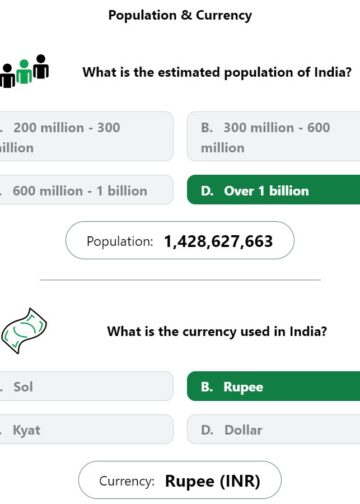Pick the Kyat currency option

pos(86,429)
